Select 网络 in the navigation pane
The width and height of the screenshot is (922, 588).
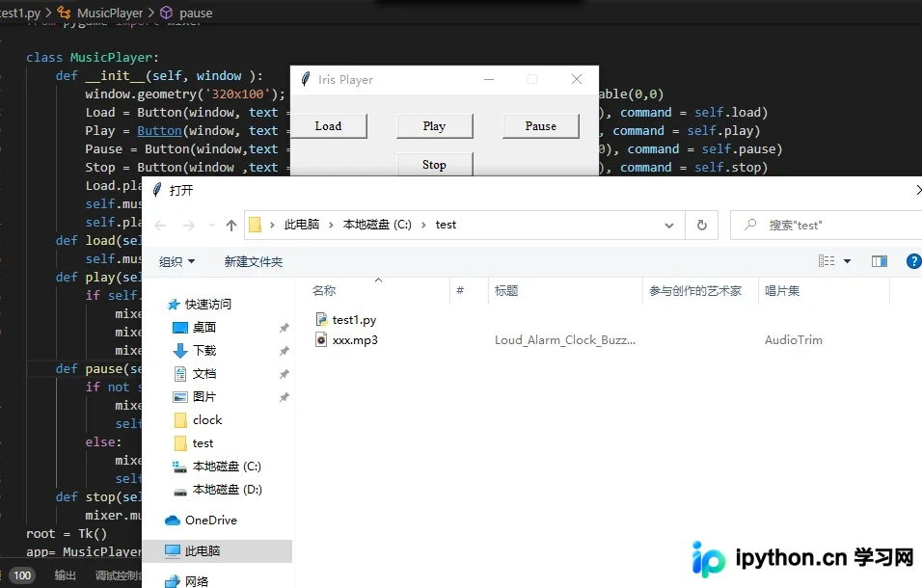(x=197, y=581)
